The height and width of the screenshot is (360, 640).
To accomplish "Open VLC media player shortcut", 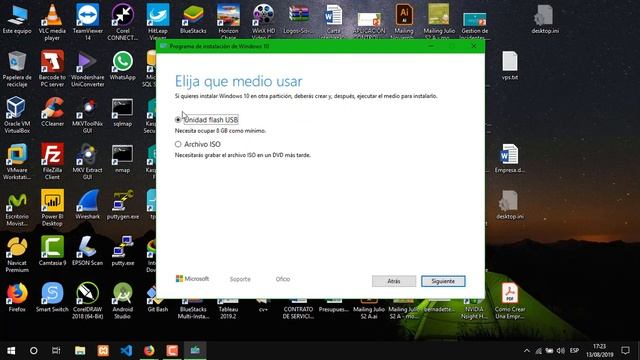I will pyautogui.click(x=52, y=22).
